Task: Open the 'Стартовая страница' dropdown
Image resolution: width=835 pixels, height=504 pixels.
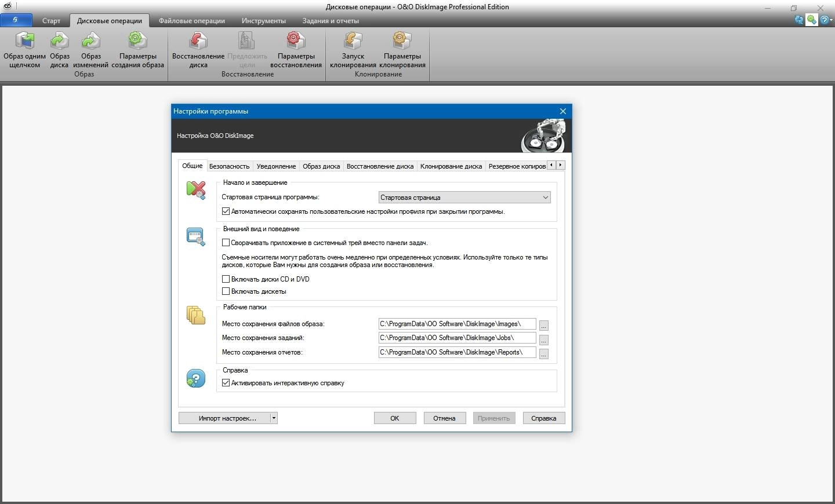Action: (464, 198)
